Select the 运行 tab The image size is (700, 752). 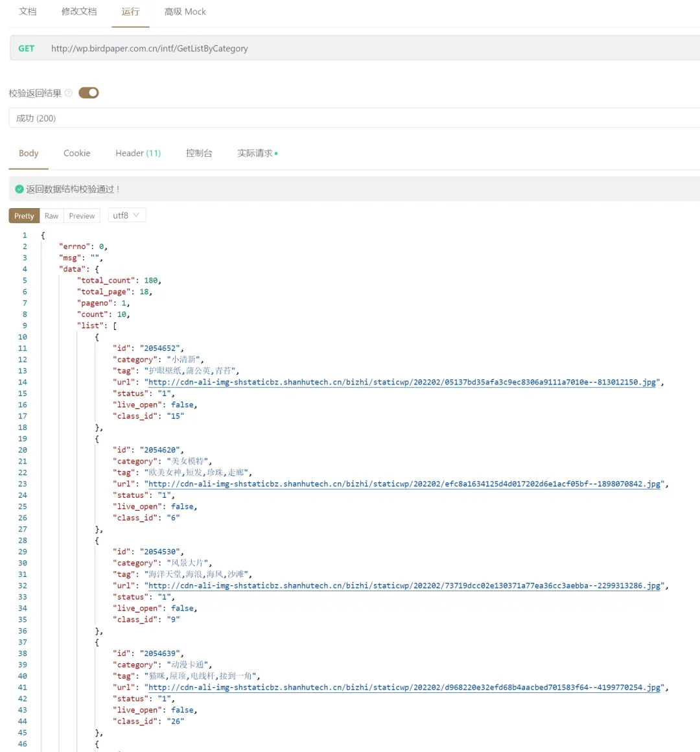point(130,12)
